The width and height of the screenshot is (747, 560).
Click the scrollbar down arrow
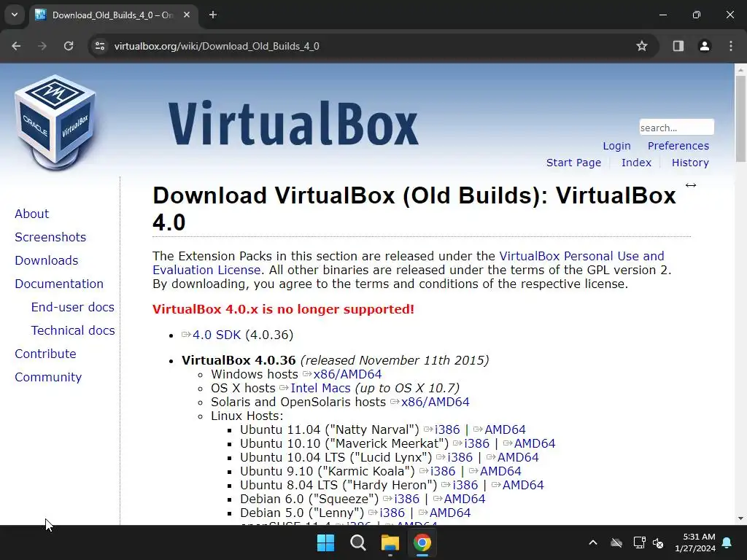pyautogui.click(x=741, y=518)
